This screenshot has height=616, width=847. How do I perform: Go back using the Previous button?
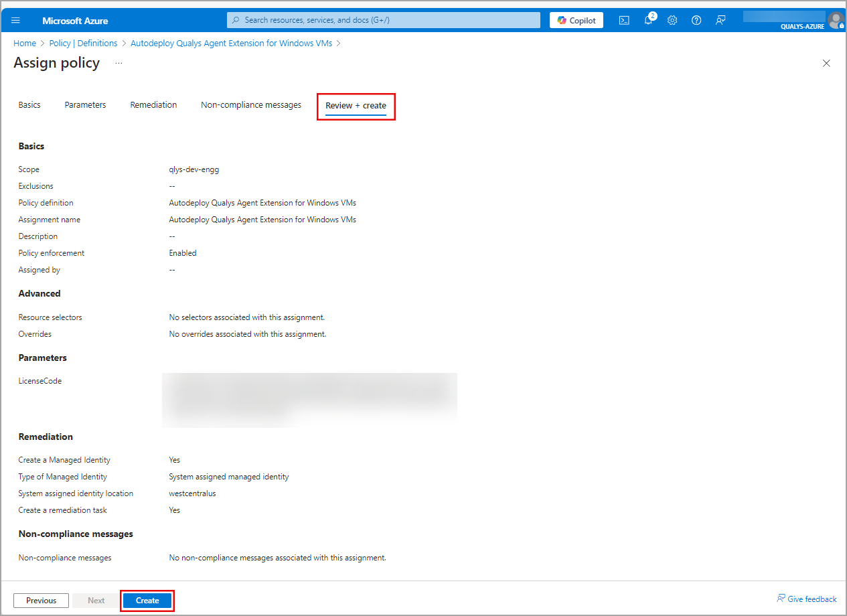coord(41,600)
